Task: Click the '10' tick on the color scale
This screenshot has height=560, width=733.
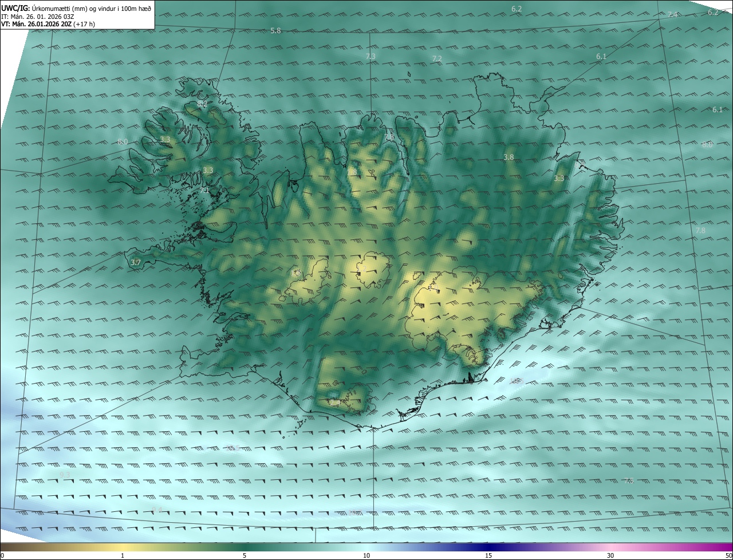Action: click(366, 555)
